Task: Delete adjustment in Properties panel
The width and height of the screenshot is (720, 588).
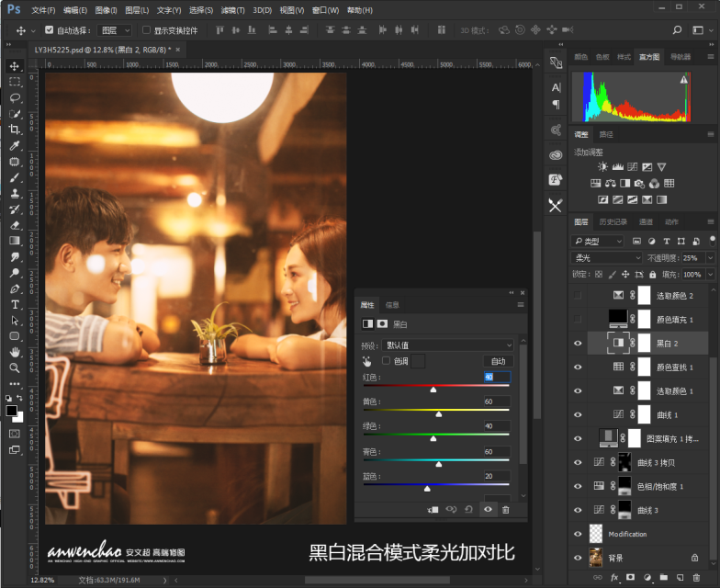Action: (505, 509)
